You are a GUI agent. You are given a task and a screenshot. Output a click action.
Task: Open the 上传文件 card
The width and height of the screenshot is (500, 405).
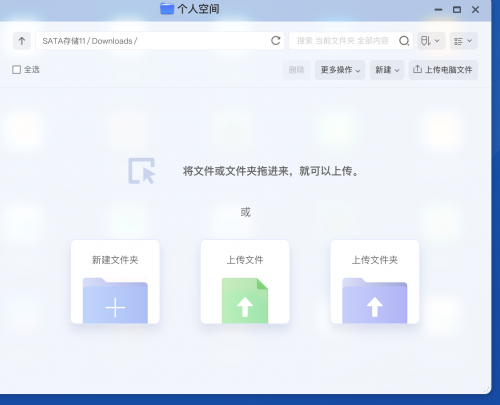click(245, 282)
